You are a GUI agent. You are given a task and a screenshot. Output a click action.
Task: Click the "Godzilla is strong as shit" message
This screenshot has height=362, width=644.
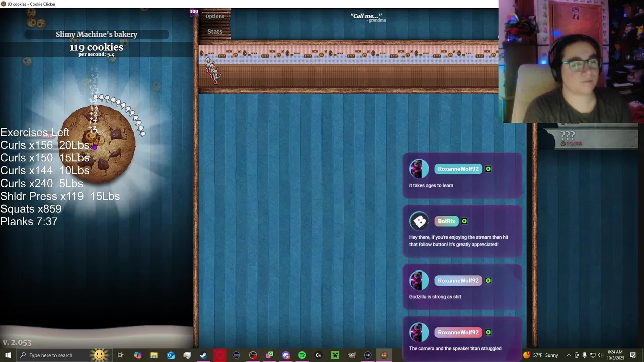click(x=435, y=297)
